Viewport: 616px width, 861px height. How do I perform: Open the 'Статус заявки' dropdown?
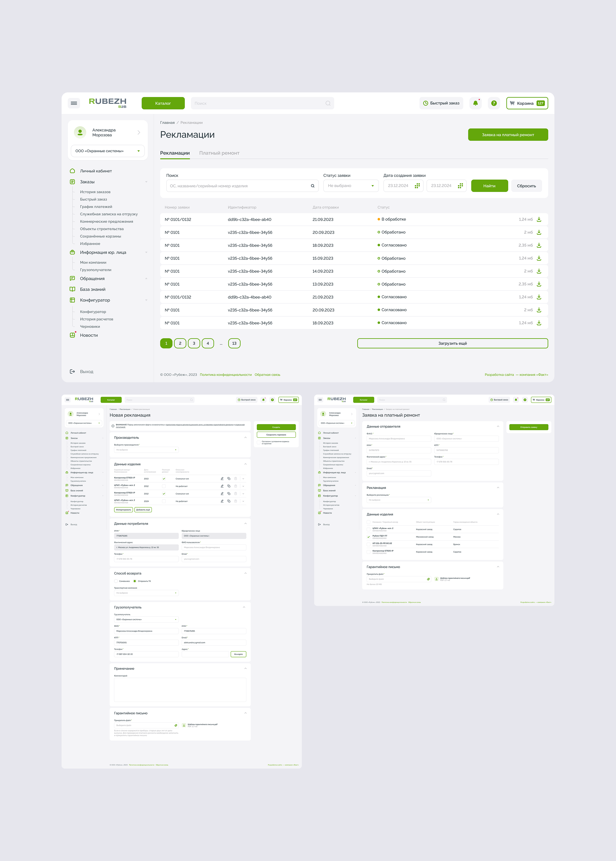(351, 186)
